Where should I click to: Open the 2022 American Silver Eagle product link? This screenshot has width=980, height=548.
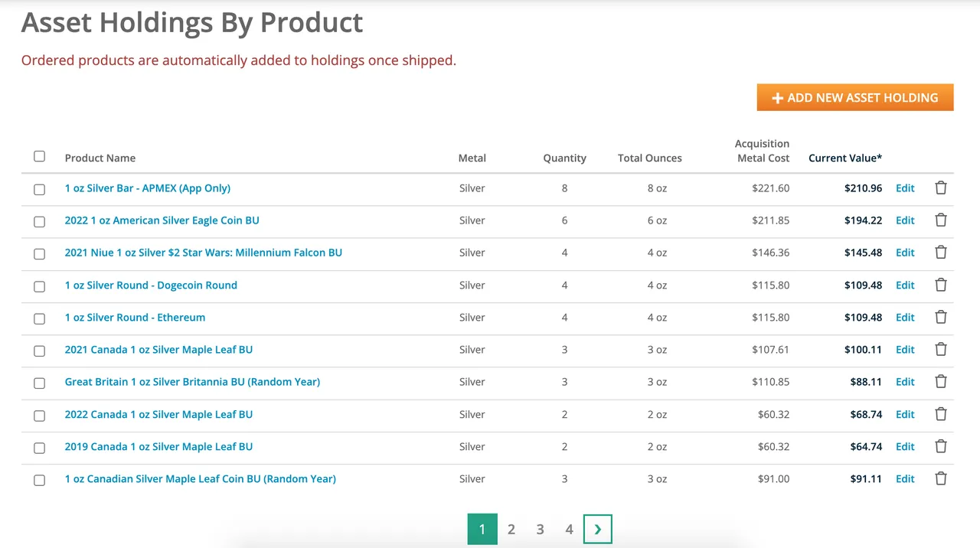[162, 220]
